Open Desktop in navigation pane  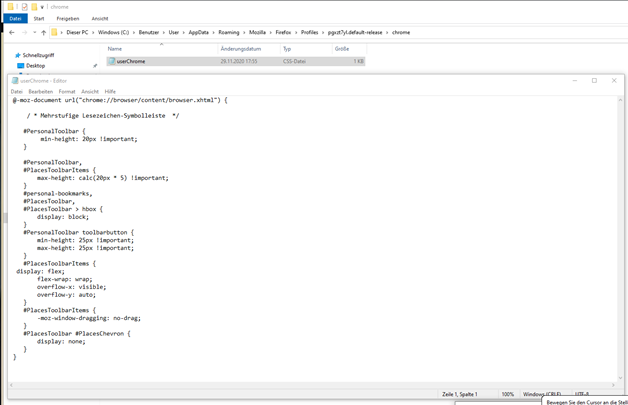35,66
